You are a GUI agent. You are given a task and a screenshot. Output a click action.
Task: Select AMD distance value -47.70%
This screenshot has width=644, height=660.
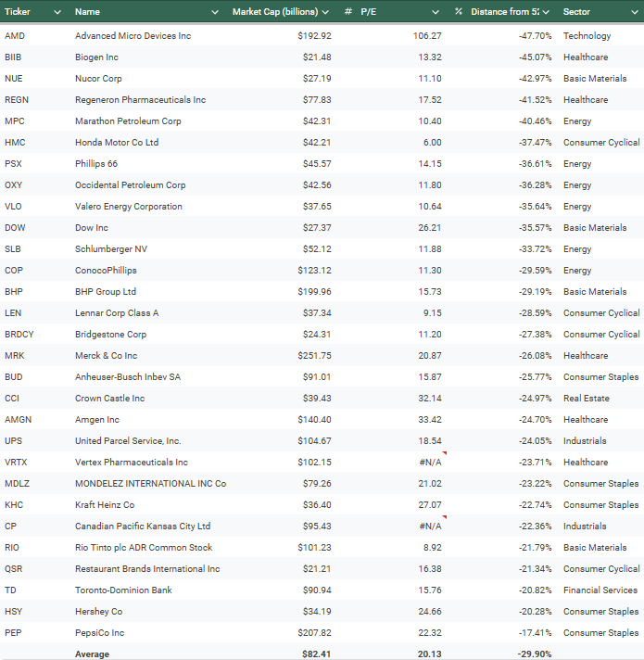pyautogui.click(x=535, y=36)
